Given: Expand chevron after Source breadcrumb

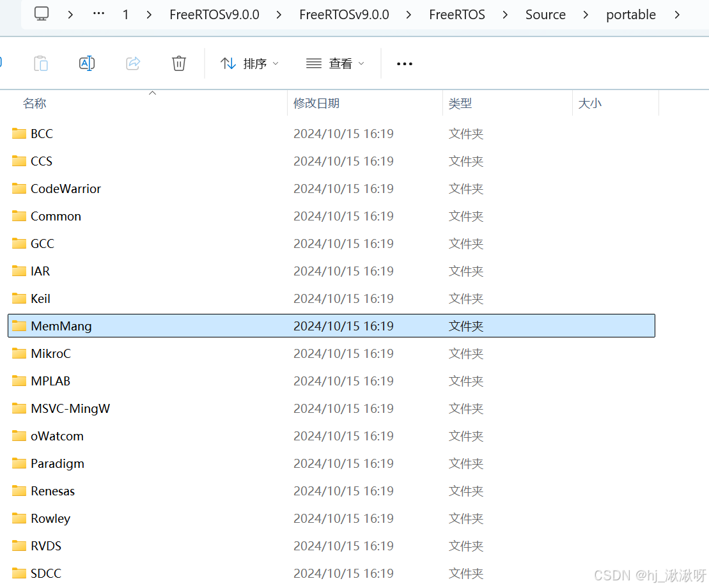Looking at the screenshot, I should click(x=586, y=15).
